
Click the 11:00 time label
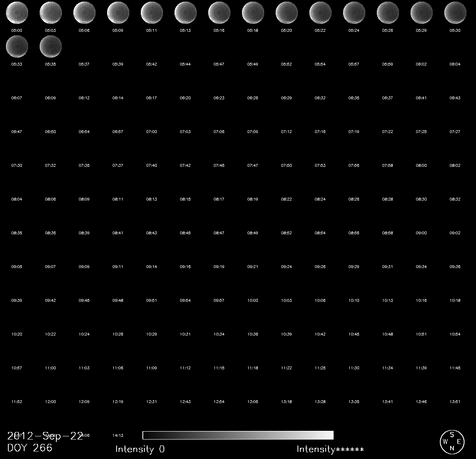pyautogui.click(x=50, y=368)
